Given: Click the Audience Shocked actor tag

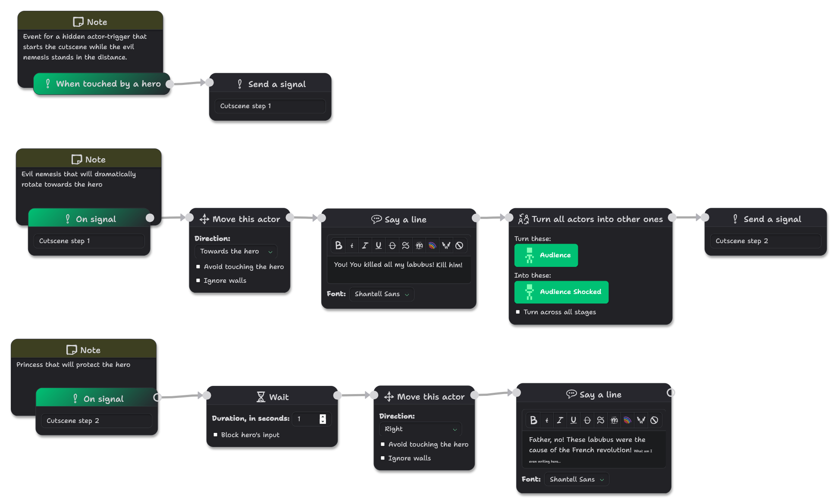Looking at the screenshot, I should [x=561, y=292].
